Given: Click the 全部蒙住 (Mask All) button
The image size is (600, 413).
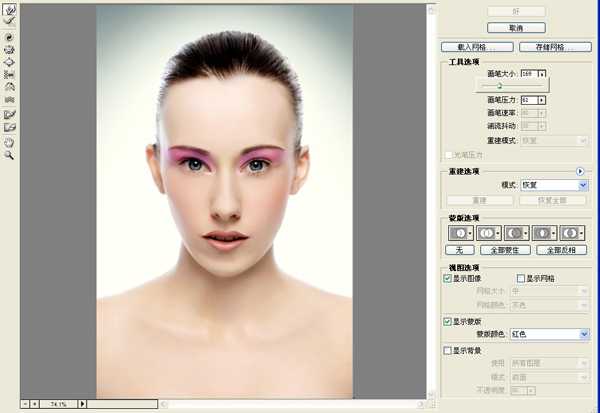Looking at the screenshot, I should 505,250.
